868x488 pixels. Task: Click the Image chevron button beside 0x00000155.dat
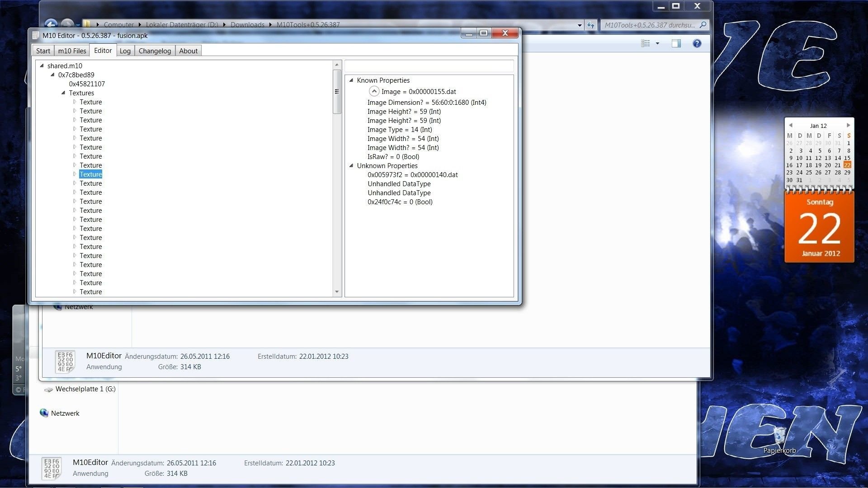[374, 91]
